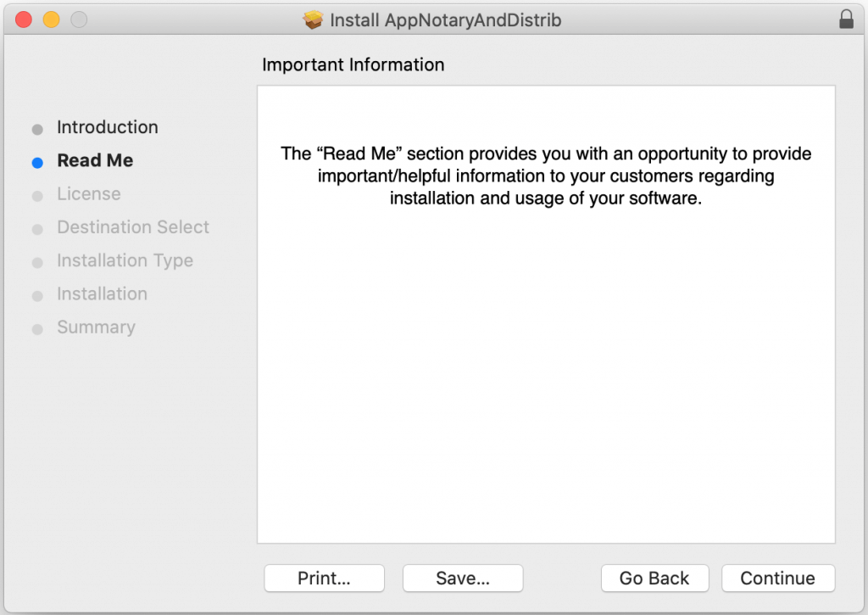Select the Introduction step label

[x=108, y=127]
